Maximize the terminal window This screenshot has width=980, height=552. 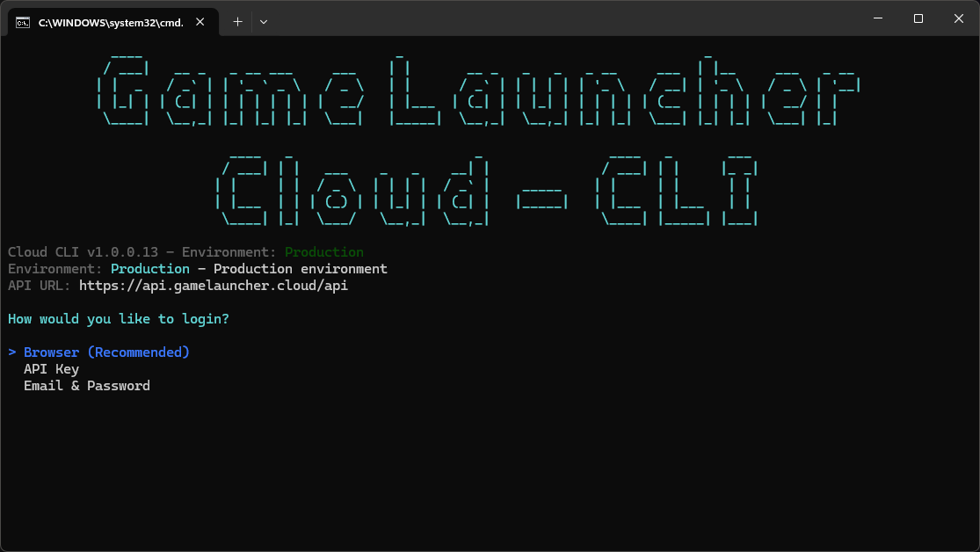[x=918, y=18]
